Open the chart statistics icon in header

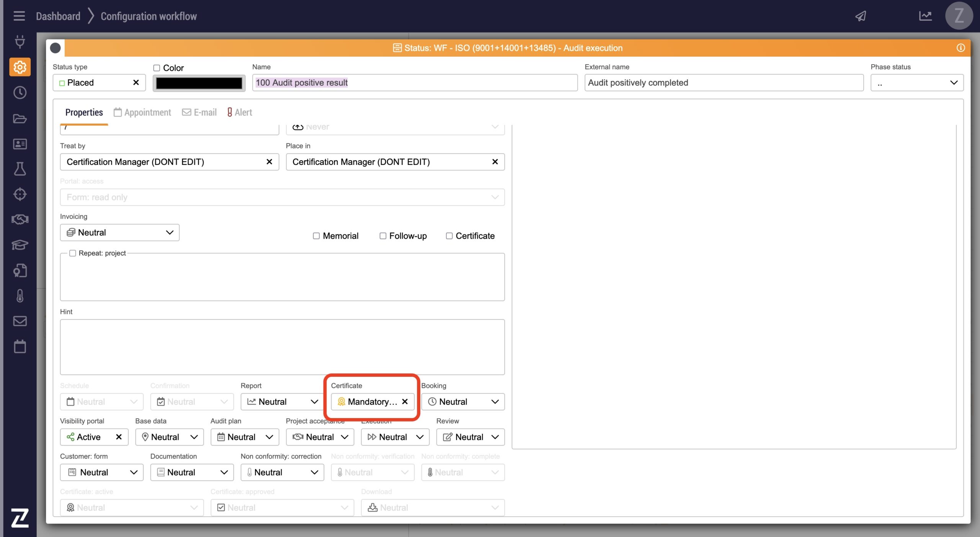[x=925, y=16]
